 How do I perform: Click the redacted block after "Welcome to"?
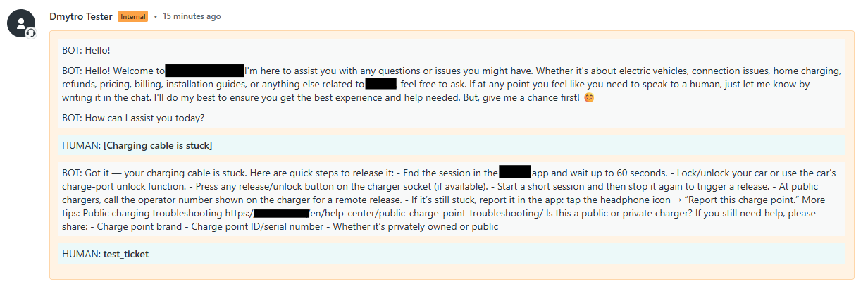205,71
